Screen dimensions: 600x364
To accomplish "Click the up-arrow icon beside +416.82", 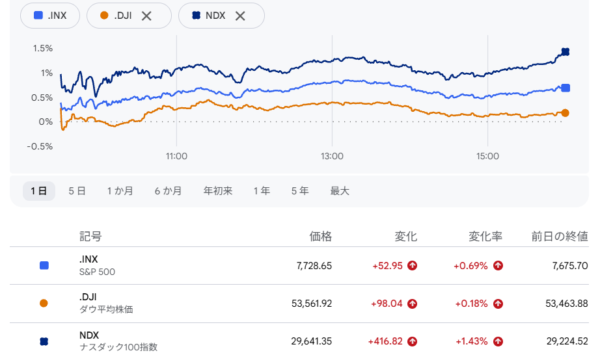I will click(x=412, y=341).
